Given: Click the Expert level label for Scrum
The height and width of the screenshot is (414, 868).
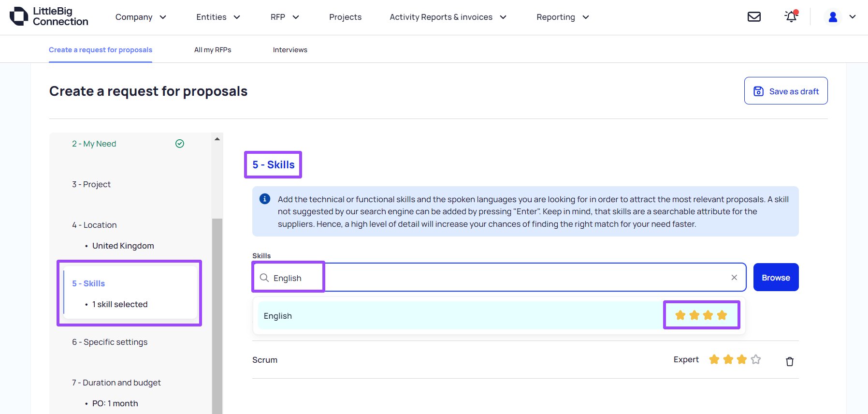Looking at the screenshot, I should (x=686, y=359).
